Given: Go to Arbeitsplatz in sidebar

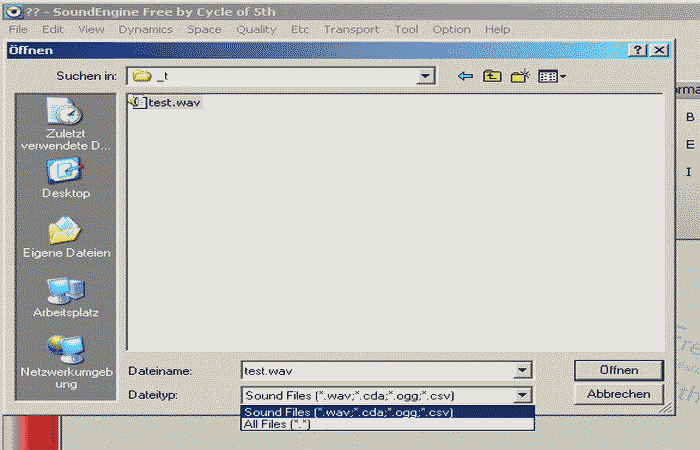Looking at the screenshot, I should tap(66, 298).
